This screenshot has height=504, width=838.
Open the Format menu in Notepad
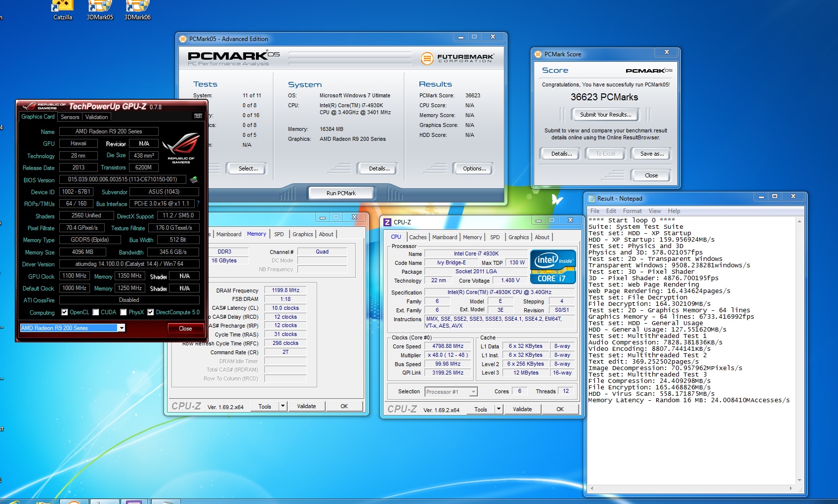[x=632, y=211]
